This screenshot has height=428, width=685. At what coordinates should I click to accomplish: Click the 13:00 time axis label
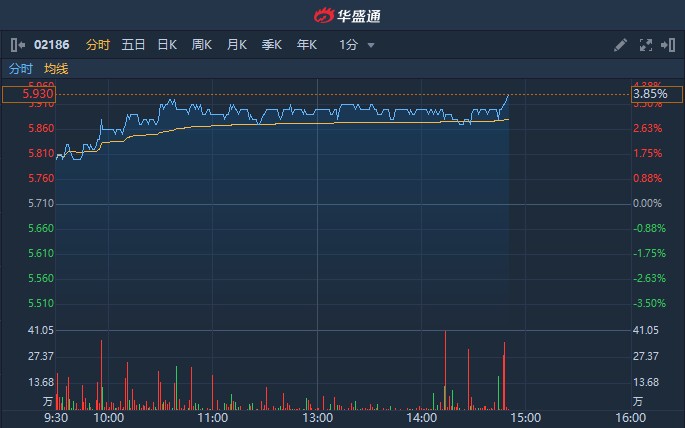(x=318, y=418)
